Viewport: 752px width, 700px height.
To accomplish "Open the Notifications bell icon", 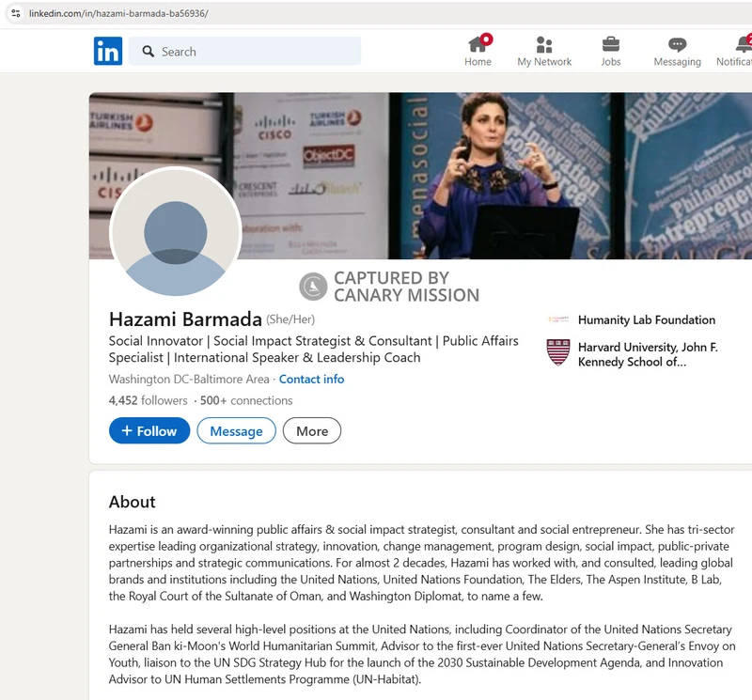I will (x=744, y=44).
